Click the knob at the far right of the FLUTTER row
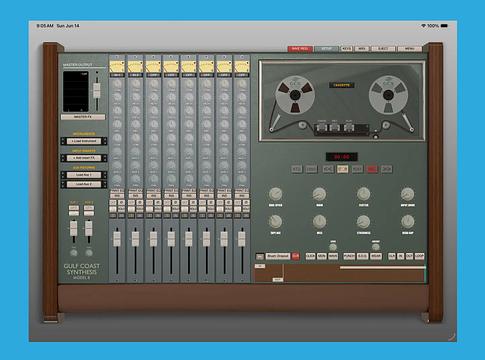 tap(407, 194)
